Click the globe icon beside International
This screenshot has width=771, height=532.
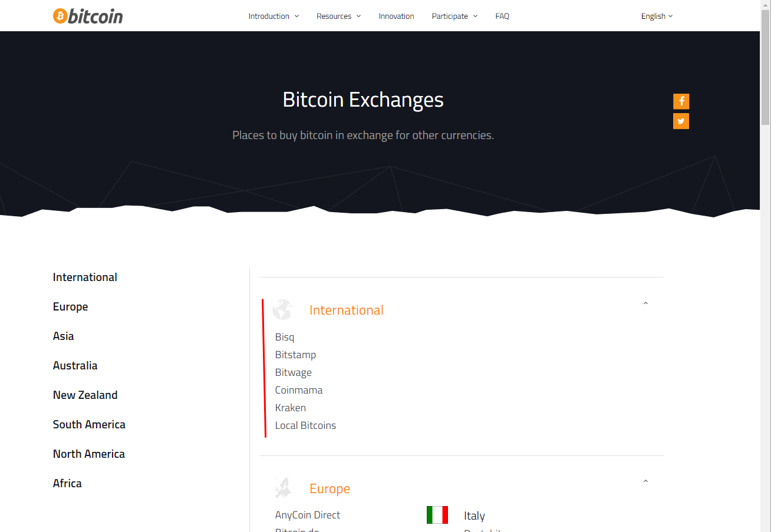tap(282, 310)
